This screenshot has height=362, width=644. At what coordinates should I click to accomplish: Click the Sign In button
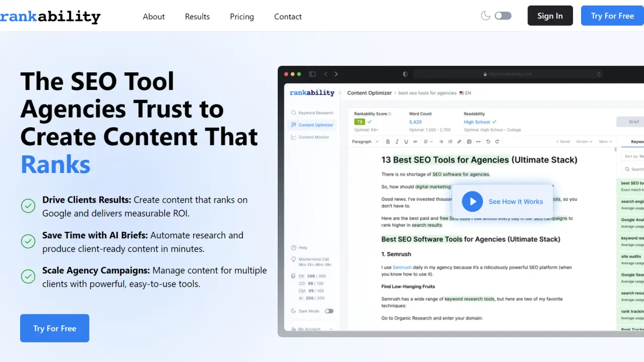tap(550, 16)
